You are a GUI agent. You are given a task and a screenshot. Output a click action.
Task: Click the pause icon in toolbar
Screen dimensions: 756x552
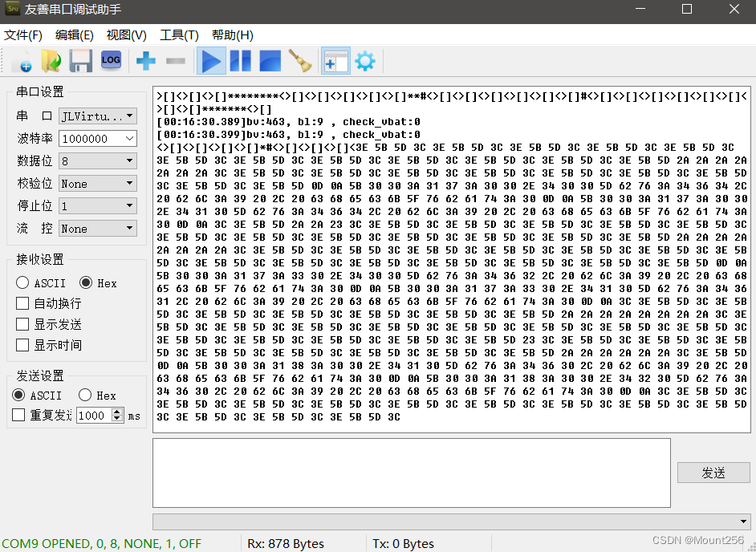tap(241, 61)
